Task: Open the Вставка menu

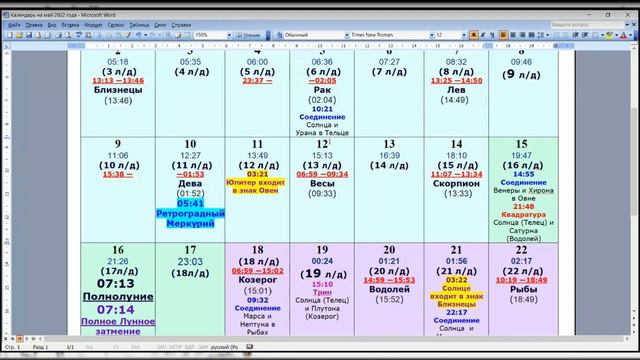Action: click(70, 25)
